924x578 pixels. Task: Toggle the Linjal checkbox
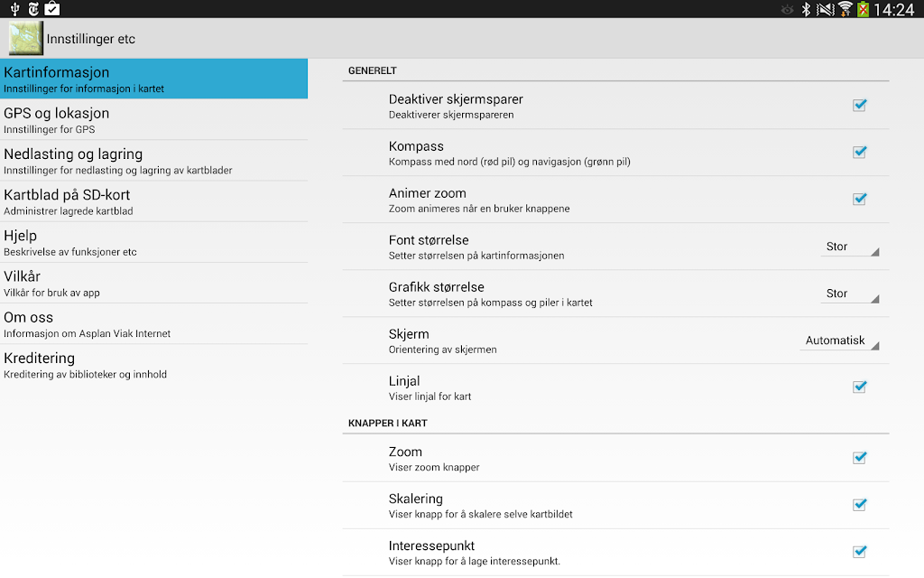[x=860, y=387]
